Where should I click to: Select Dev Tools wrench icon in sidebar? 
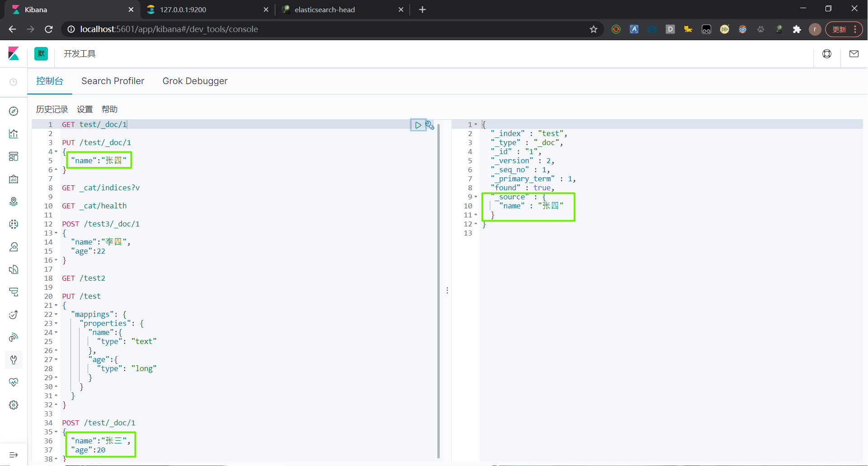coord(14,360)
